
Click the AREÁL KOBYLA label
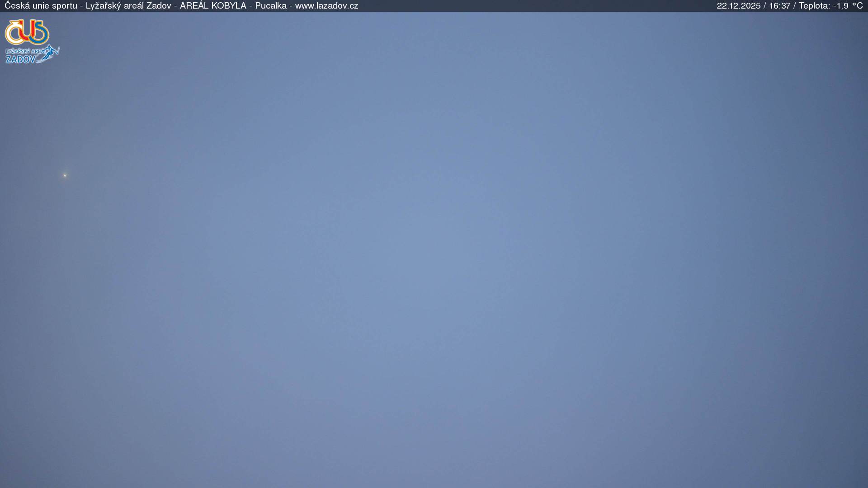(x=213, y=6)
